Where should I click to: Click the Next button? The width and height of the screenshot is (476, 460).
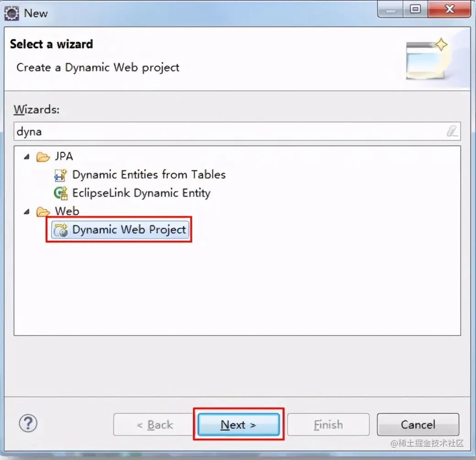coord(238,424)
